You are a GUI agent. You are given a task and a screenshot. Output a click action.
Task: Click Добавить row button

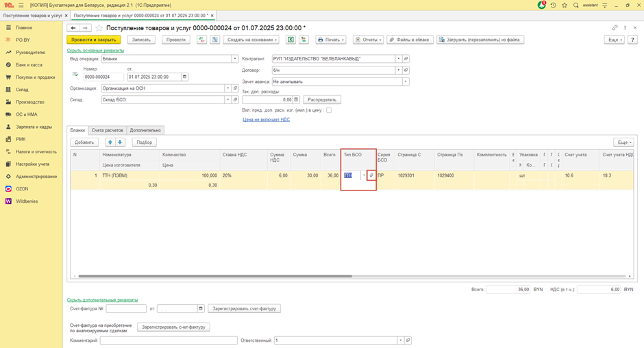[84, 142]
